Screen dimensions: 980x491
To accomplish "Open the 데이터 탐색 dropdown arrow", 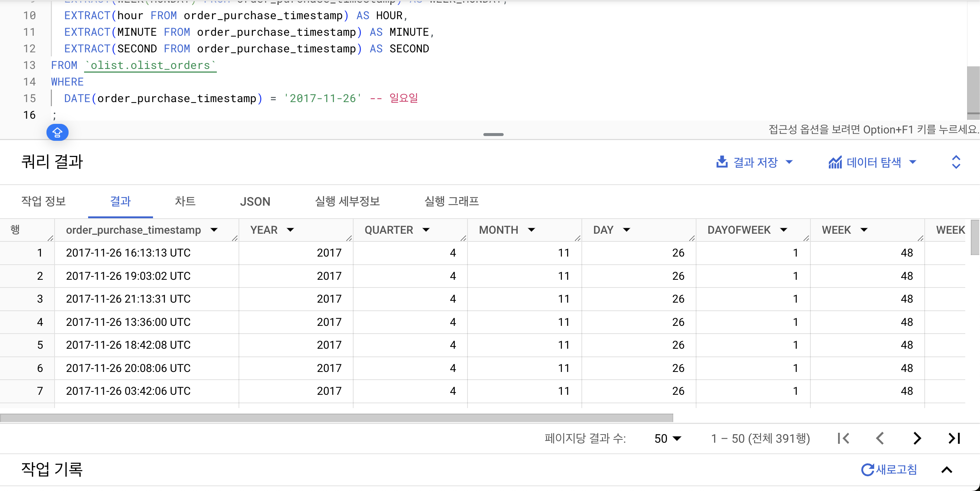I will click(x=913, y=162).
